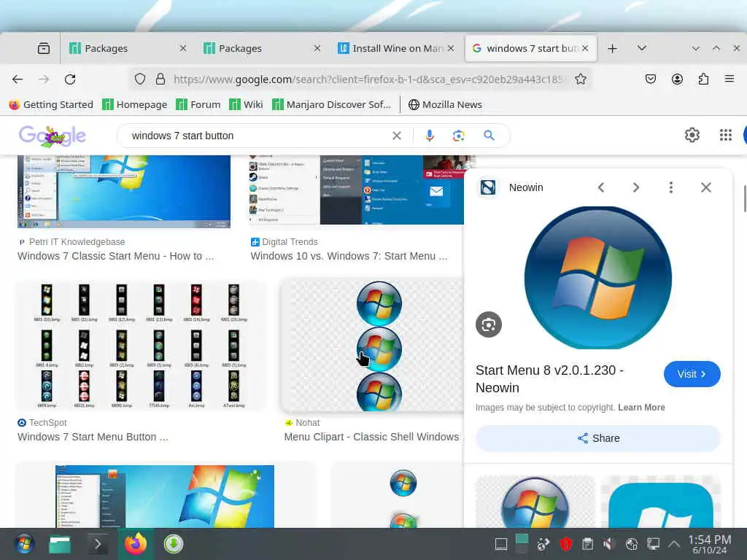Open the green download app in taskbar
747x560 pixels.
point(174,544)
